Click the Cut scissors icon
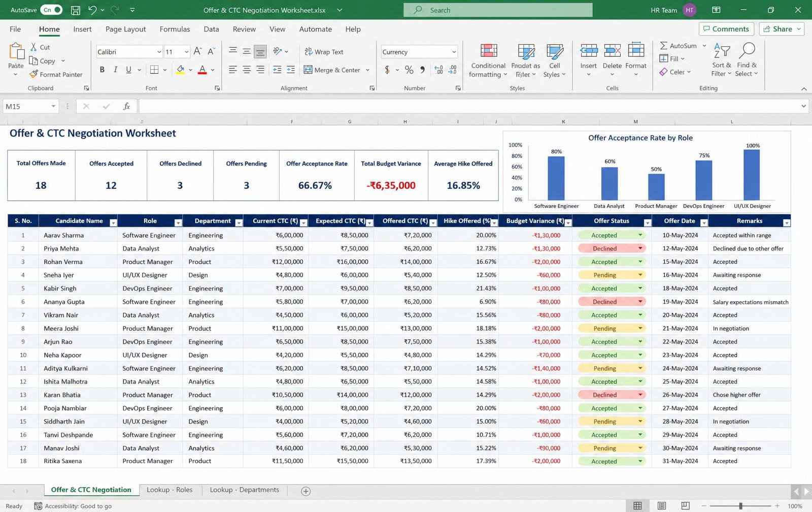Image resolution: width=812 pixels, height=512 pixels. (33, 47)
